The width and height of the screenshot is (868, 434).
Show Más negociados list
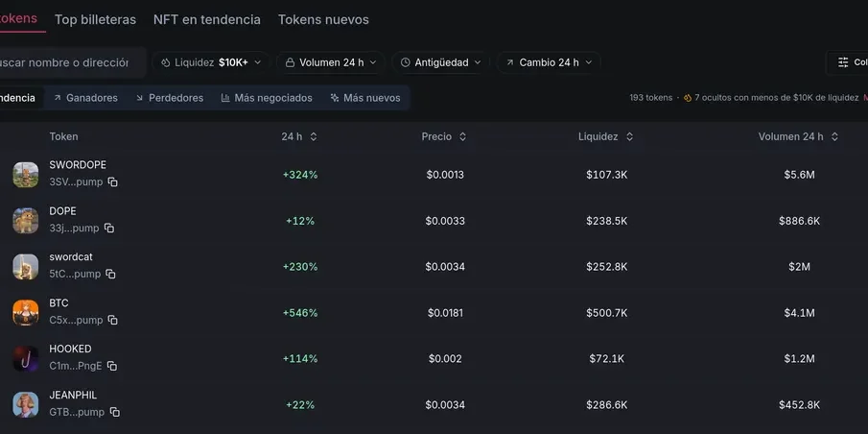point(267,98)
